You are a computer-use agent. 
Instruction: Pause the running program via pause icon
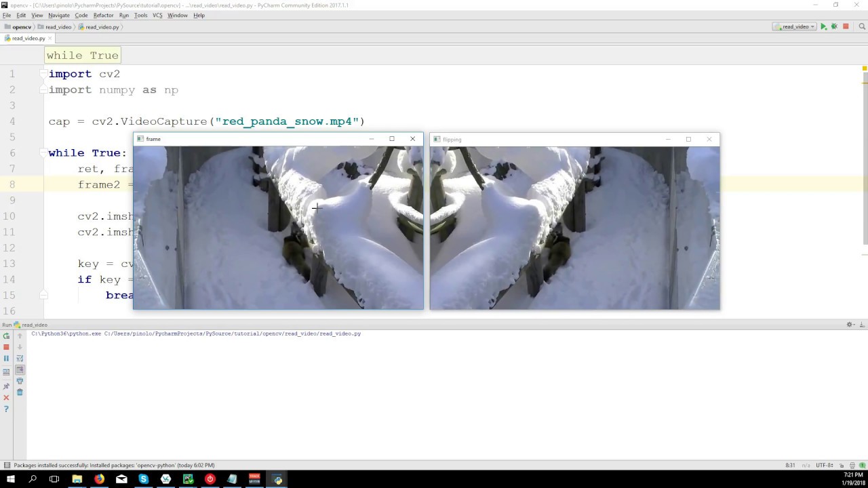[x=6, y=358]
